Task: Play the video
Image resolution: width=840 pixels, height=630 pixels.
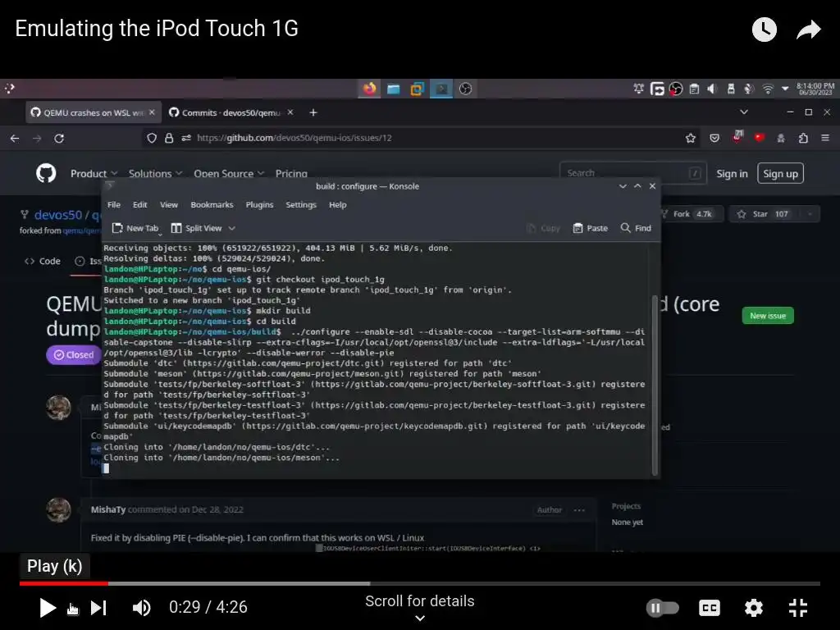Action: (48, 608)
